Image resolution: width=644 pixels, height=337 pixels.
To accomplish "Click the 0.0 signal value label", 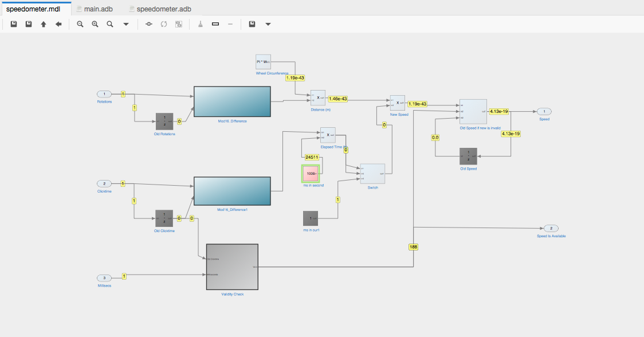I will pyautogui.click(x=435, y=138).
